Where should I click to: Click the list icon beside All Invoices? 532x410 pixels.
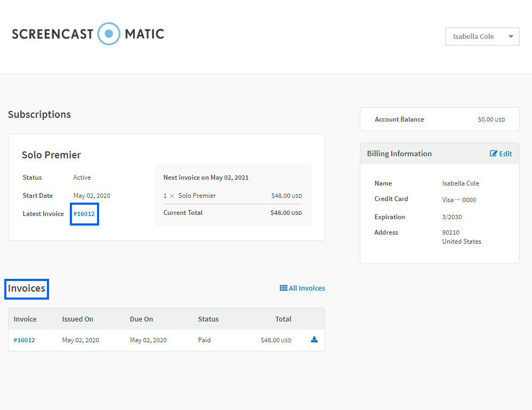point(283,288)
